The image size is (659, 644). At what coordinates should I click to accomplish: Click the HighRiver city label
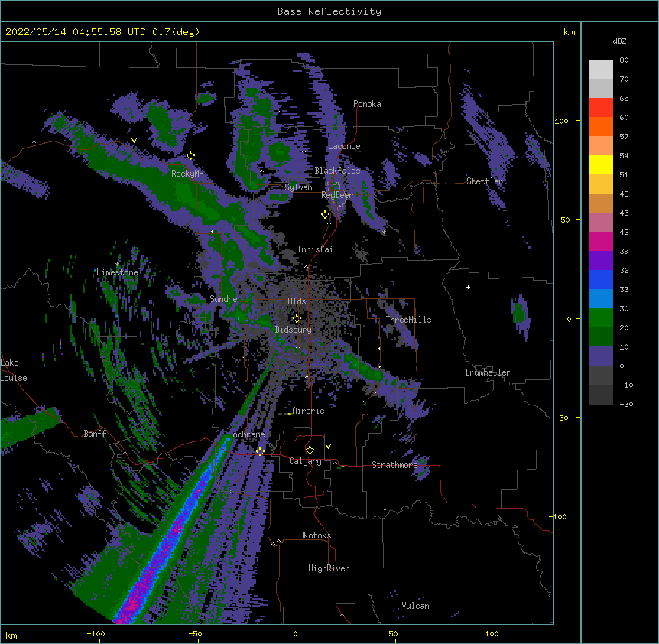pos(329,568)
